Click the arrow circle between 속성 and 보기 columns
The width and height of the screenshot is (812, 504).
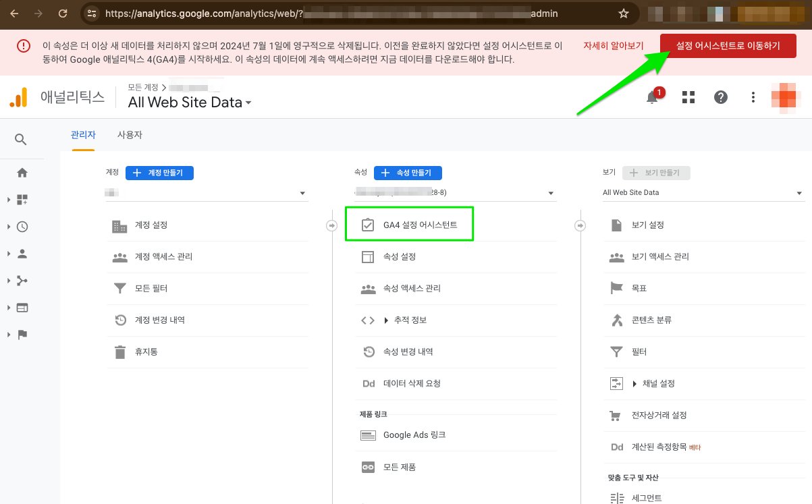(580, 225)
